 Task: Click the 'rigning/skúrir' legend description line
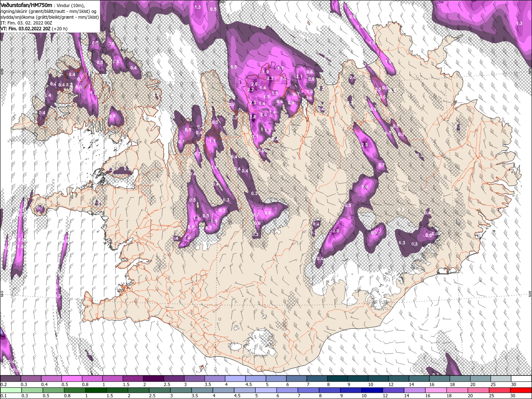click(x=48, y=11)
